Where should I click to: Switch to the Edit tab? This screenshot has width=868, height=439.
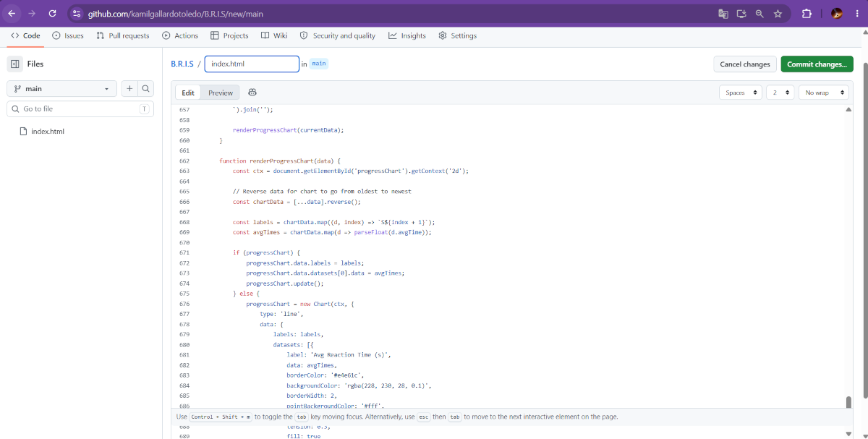click(188, 93)
